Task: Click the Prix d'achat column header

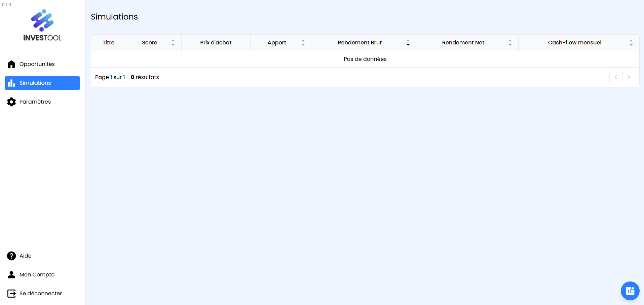Action: pos(216,43)
